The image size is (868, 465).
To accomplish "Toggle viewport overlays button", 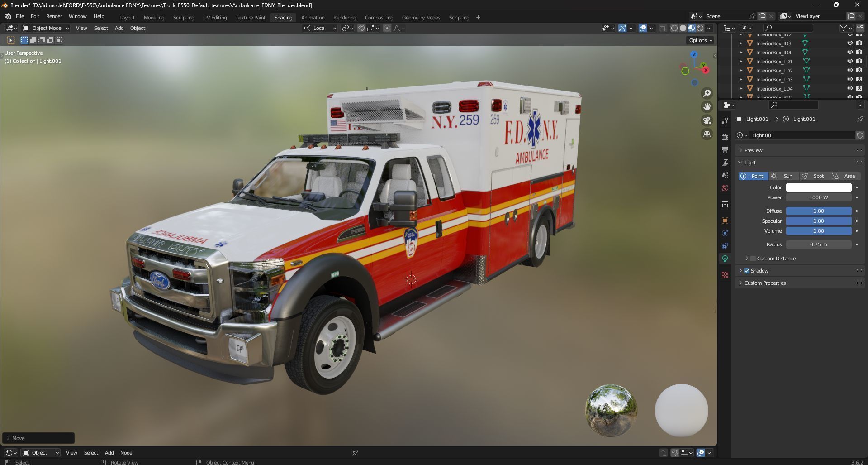I will (x=643, y=28).
